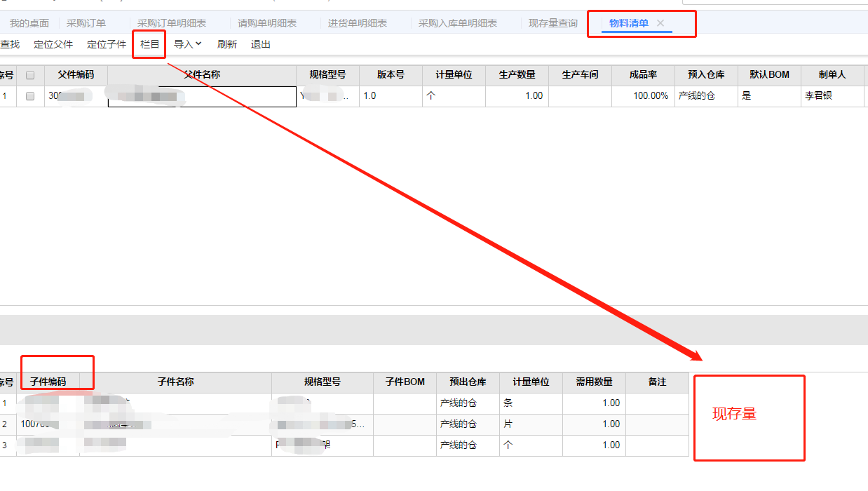Click 需用数量 value in child row 3

click(595, 445)
